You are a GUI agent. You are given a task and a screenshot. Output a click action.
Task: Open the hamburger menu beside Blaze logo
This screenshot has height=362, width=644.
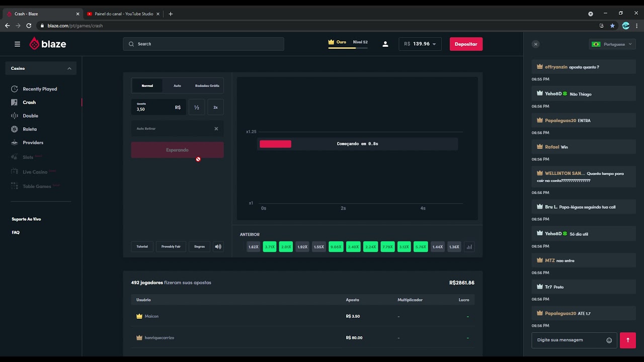pyautogui.click(x=17, y=44)
